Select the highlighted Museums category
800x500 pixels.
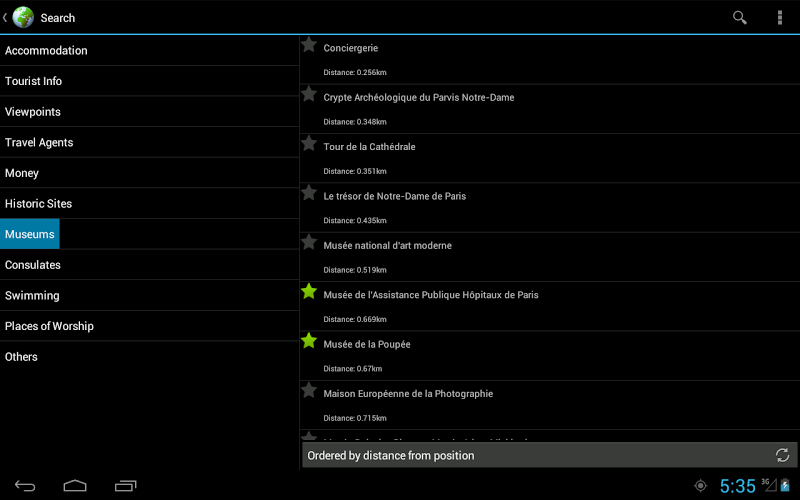tap(149, 234)
